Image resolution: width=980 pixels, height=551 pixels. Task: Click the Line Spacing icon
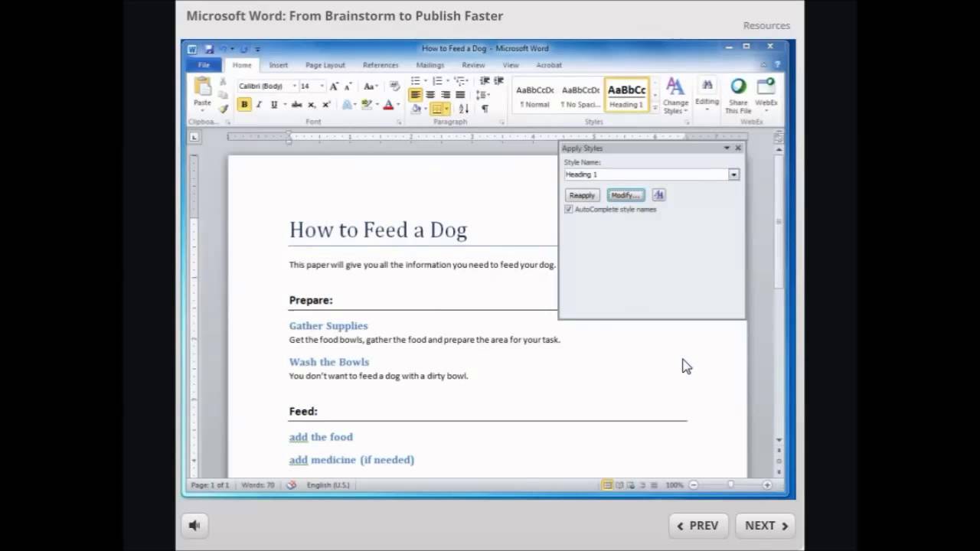point(482,95)
